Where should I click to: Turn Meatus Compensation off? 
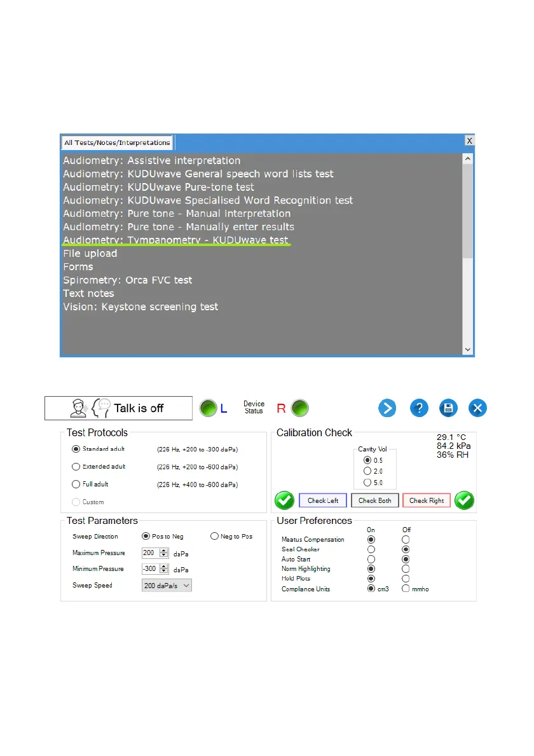406,540
